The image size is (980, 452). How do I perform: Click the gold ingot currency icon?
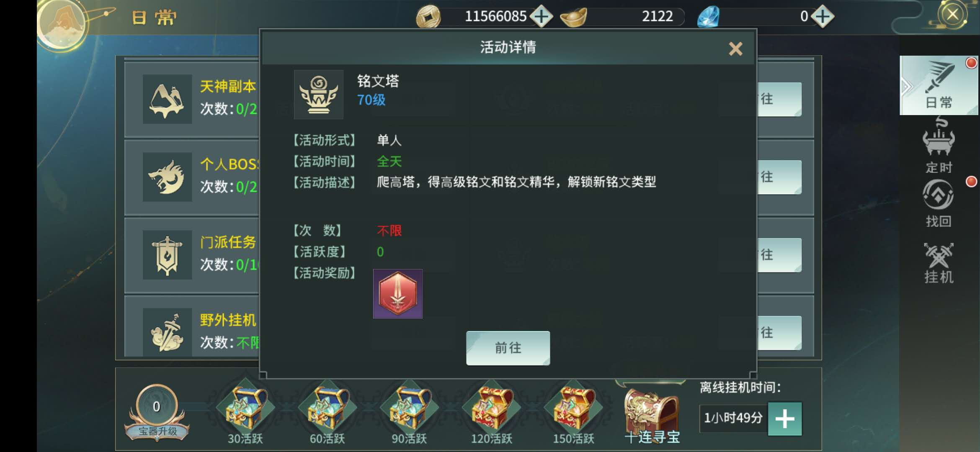[573, 17]
